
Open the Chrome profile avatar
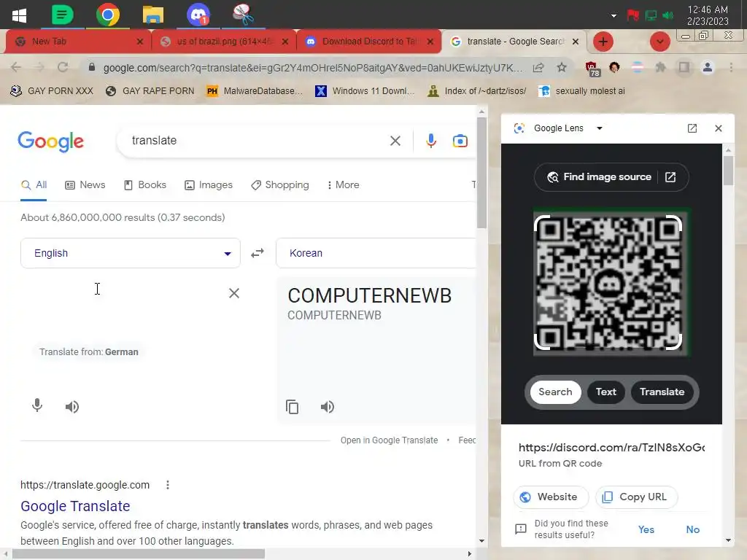click(x=708, y=68)
